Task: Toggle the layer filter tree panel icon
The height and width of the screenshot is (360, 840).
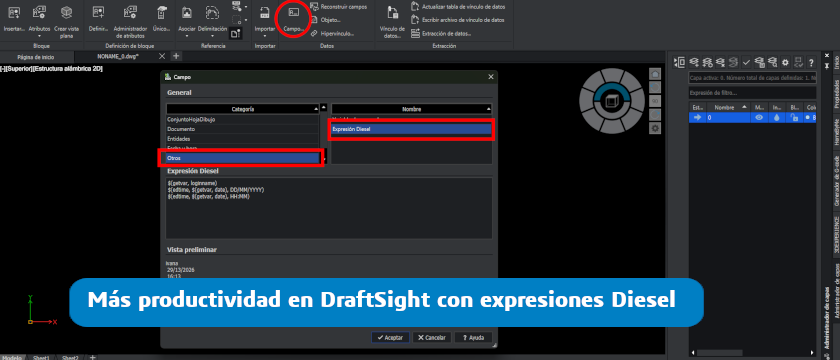Action: [680, 62]
